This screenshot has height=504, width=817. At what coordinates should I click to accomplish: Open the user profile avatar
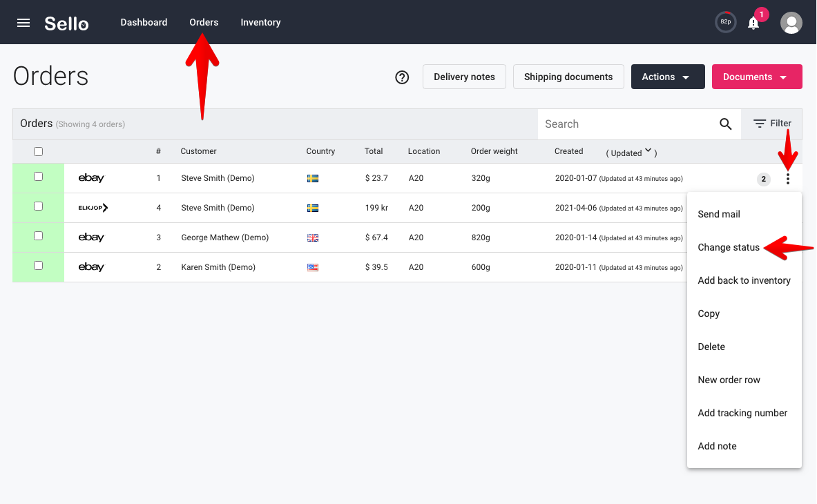pos(791,22)
